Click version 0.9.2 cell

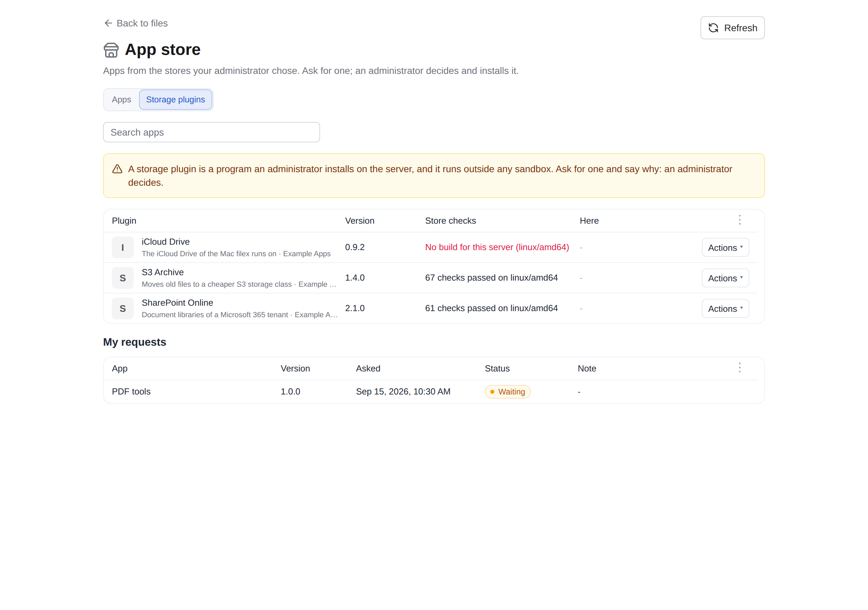(355, 247)
